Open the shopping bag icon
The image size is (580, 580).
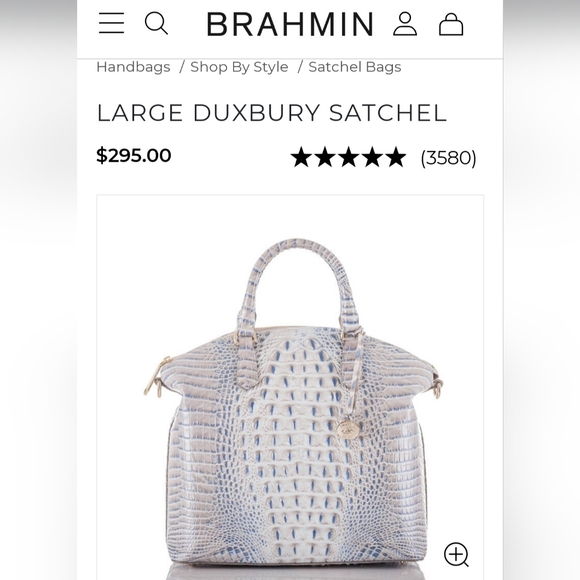pos(451,24)
